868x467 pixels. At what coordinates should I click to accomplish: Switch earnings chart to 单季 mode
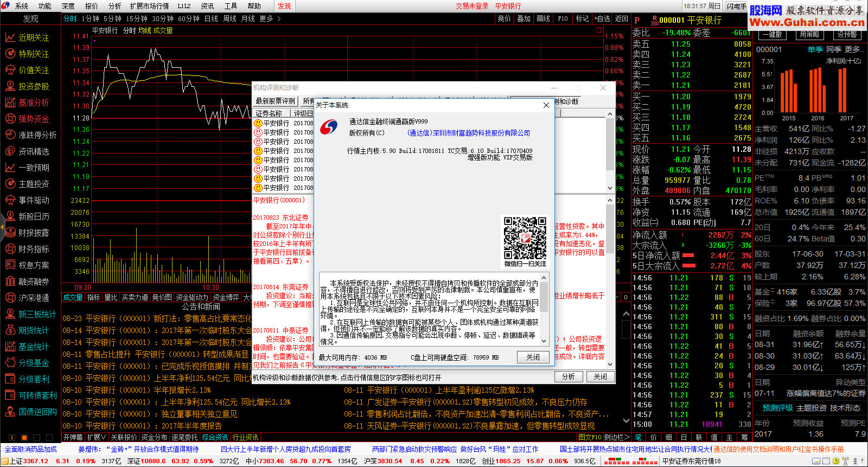815,49
